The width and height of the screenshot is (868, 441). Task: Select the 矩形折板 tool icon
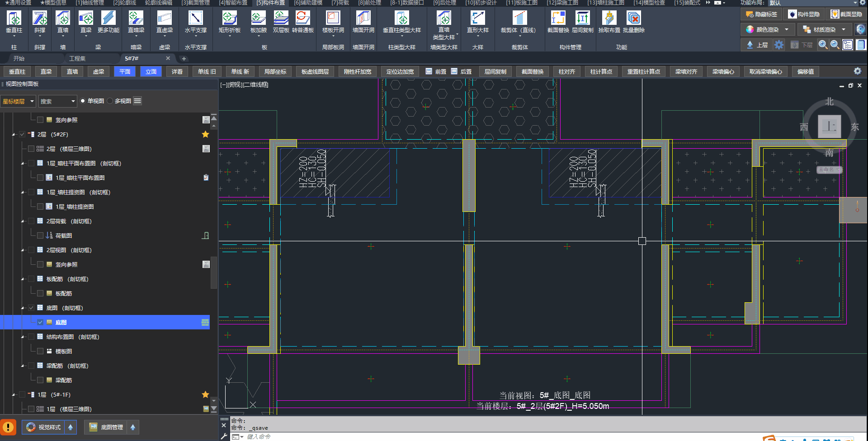click(x=229, y=18)
